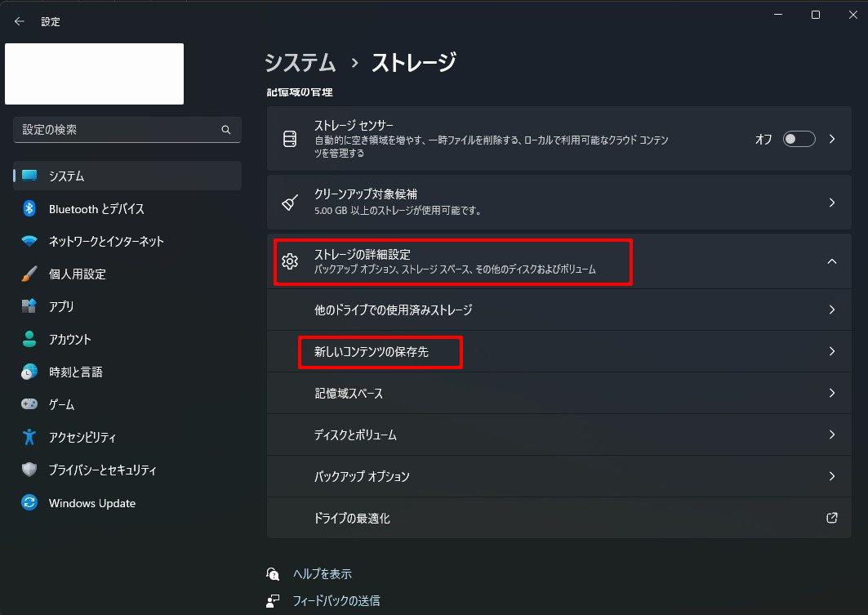Open the ヘルプを表示 link
The image size is (868, 615).
322,574
